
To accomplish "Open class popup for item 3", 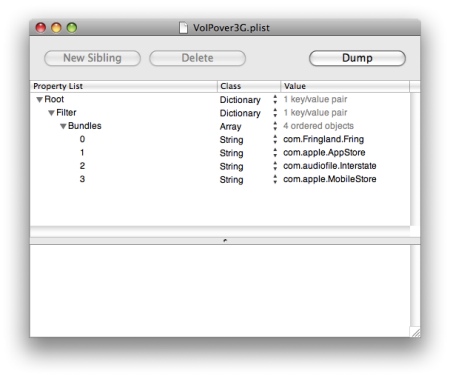I will pos(275,179).
